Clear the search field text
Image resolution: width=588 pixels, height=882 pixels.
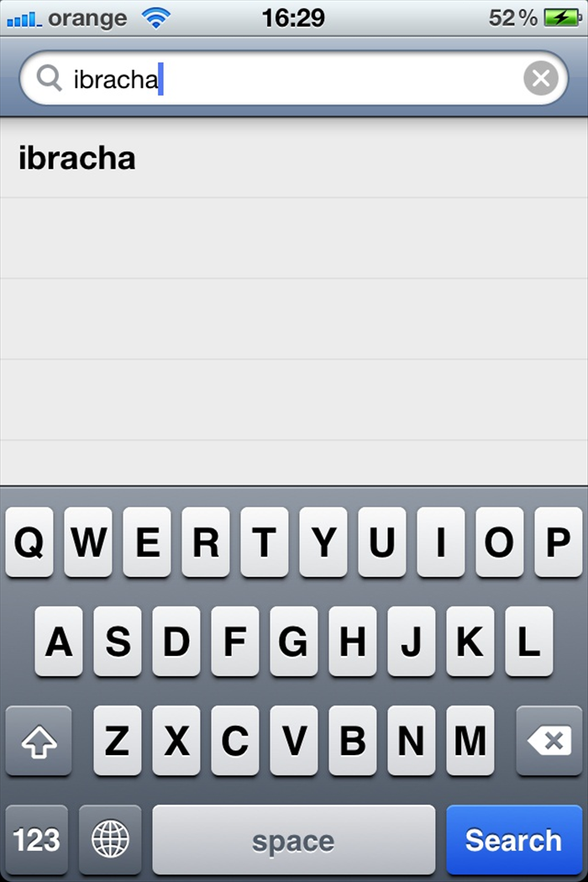(x=541, y=77)
